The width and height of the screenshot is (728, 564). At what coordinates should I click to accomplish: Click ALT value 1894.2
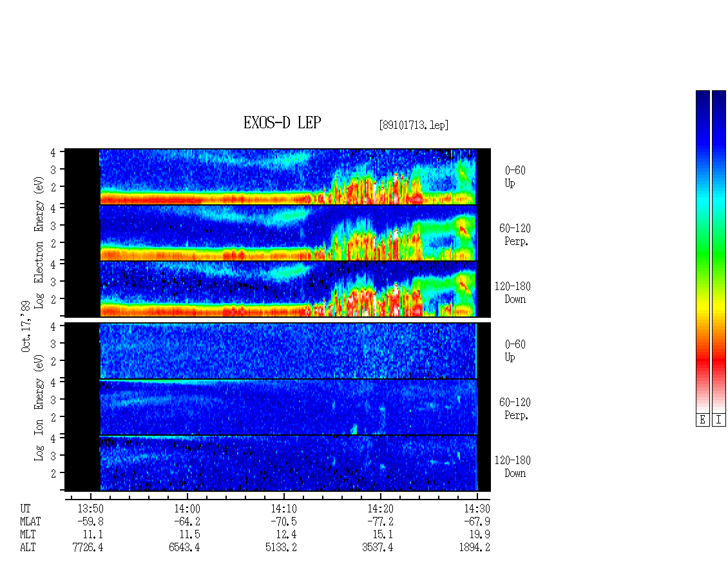pos(475,548)
